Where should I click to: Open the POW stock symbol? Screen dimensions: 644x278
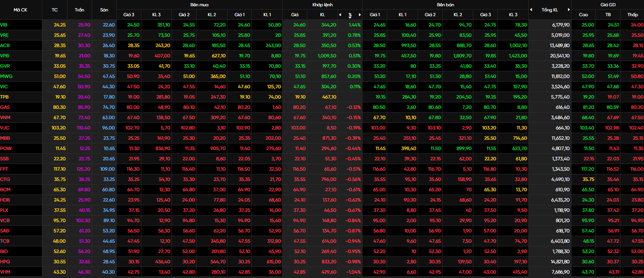click(x=6, y=149)
